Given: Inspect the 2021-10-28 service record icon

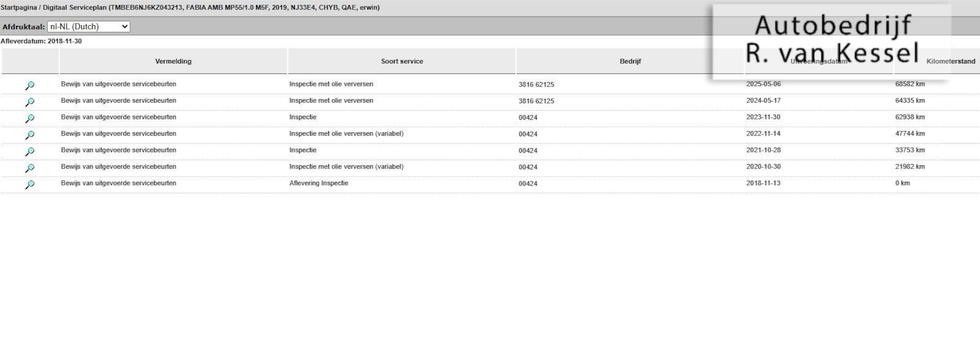Looking at the screenshot, I should pos(30,151).
